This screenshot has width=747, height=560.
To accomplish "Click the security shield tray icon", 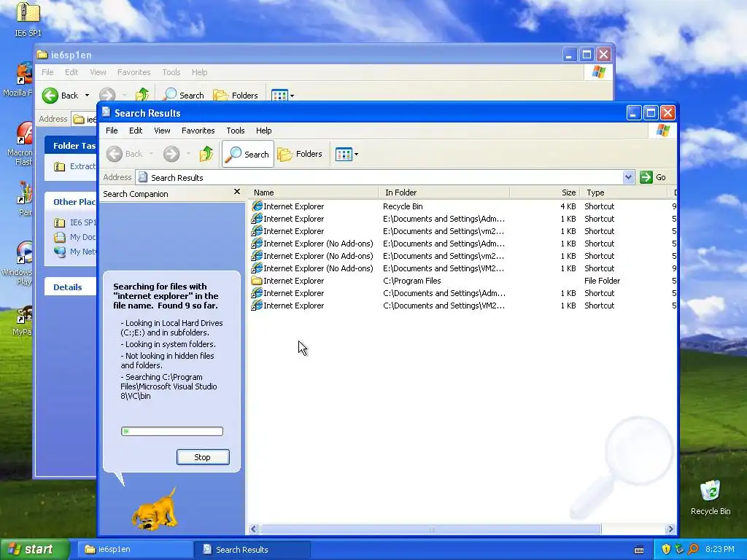I will tap(666, 549).
